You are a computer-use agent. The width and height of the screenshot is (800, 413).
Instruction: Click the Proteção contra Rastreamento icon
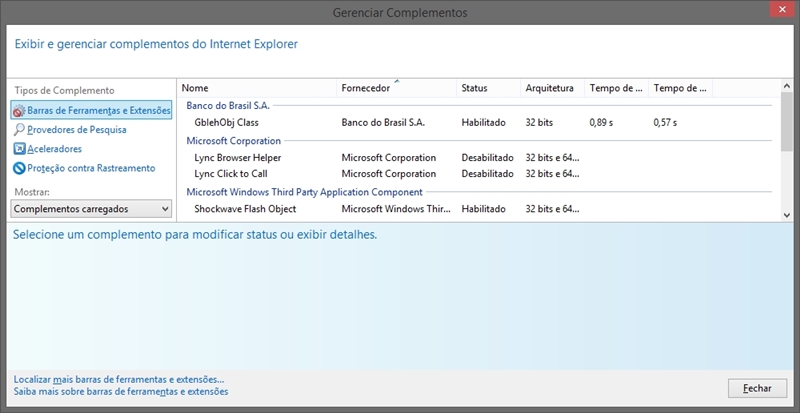click(x=18, y=168)
